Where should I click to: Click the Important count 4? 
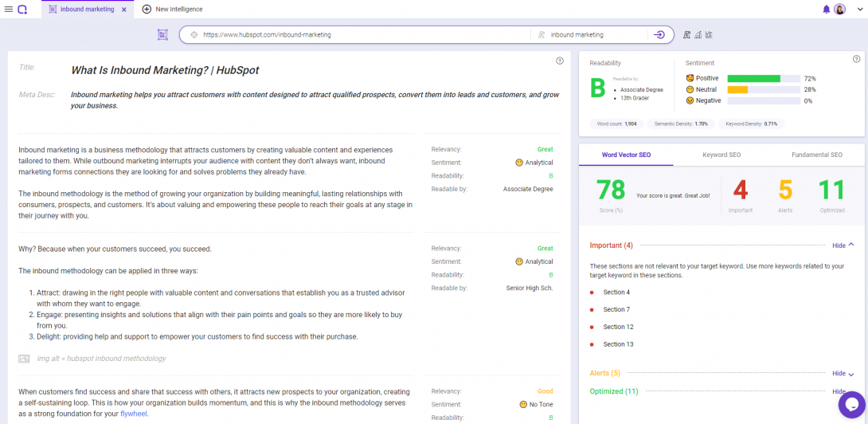pyautogui.click(x=740, y=190)
